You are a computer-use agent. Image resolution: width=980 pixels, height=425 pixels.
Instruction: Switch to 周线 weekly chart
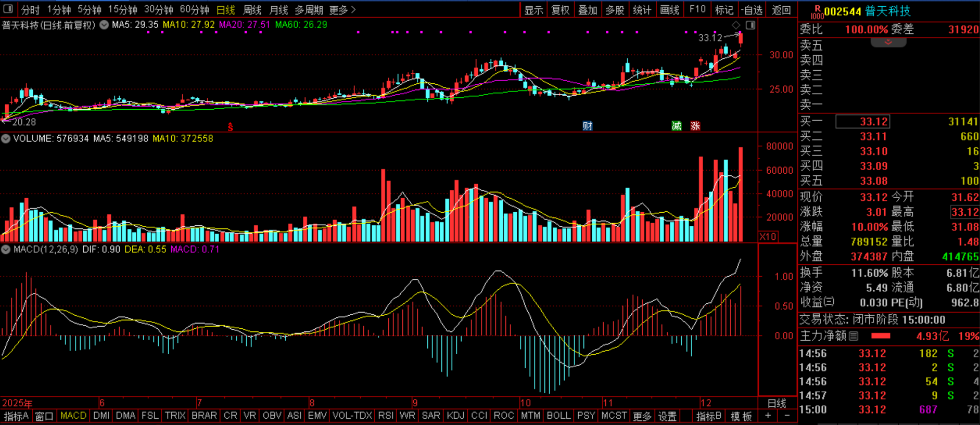[x=252, y=10]
